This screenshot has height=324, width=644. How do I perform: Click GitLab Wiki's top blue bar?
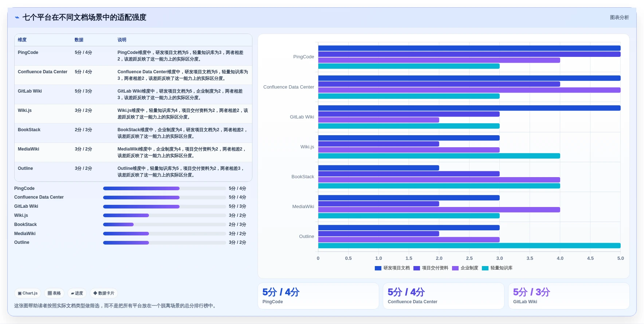pyautogui.click(x=469, y=108)
